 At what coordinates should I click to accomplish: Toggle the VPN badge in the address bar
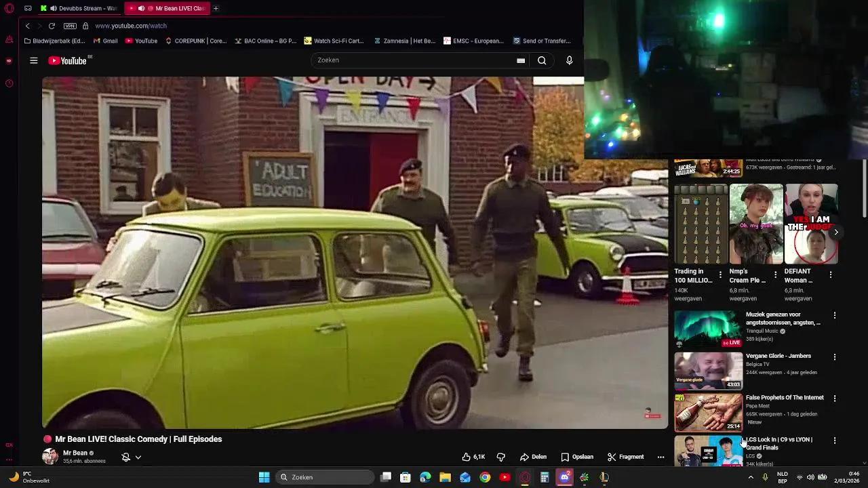click(x=70, y=26)
